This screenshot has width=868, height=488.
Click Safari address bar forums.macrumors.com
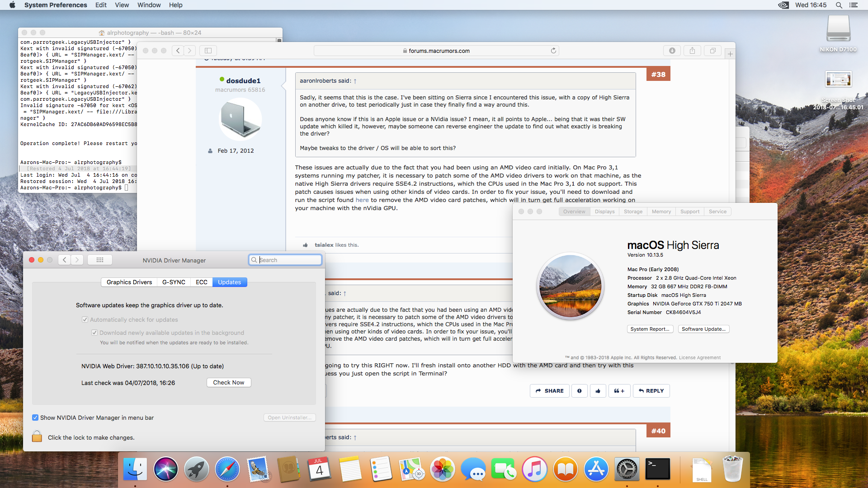tap(436, 51)
